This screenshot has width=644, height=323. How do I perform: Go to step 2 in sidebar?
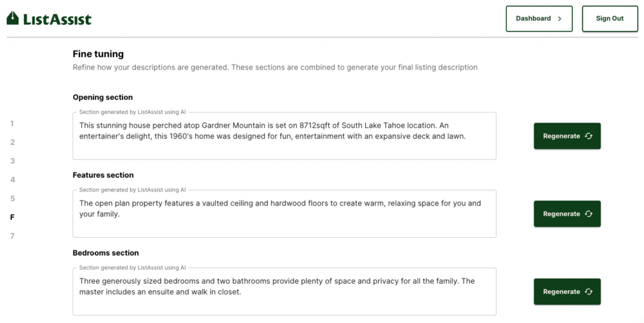12,142
